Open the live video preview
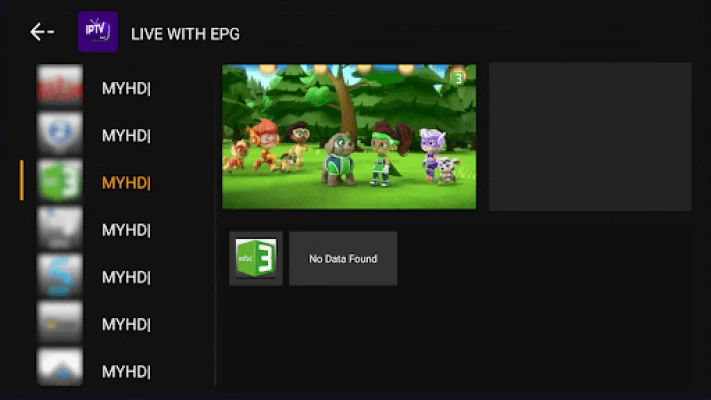The height and width of the screenshot is (400, 711). coord(349,137)
